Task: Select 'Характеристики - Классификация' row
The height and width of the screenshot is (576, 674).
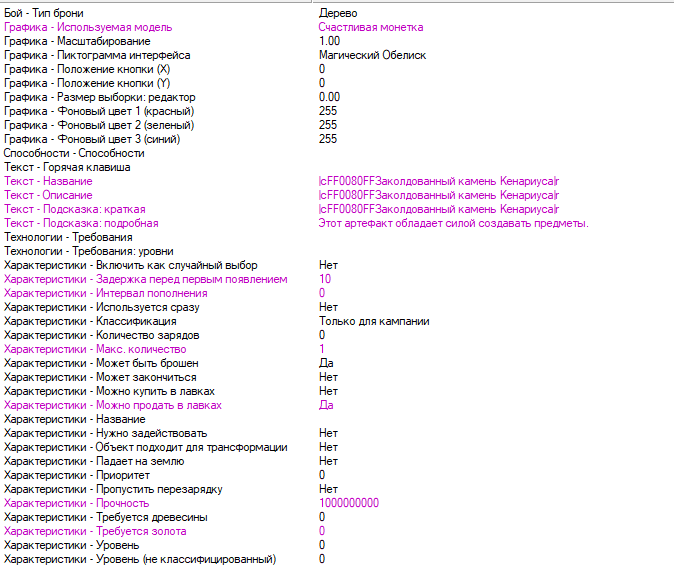Action: pos(90,322)
